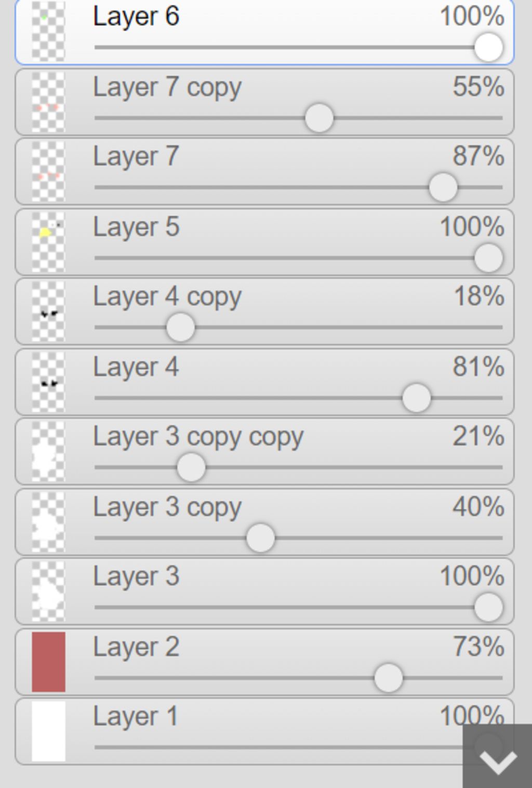This screenshot has width=532, height=788.
Task: Select the Layer 3 copy copy row
Action: [264, 451]
